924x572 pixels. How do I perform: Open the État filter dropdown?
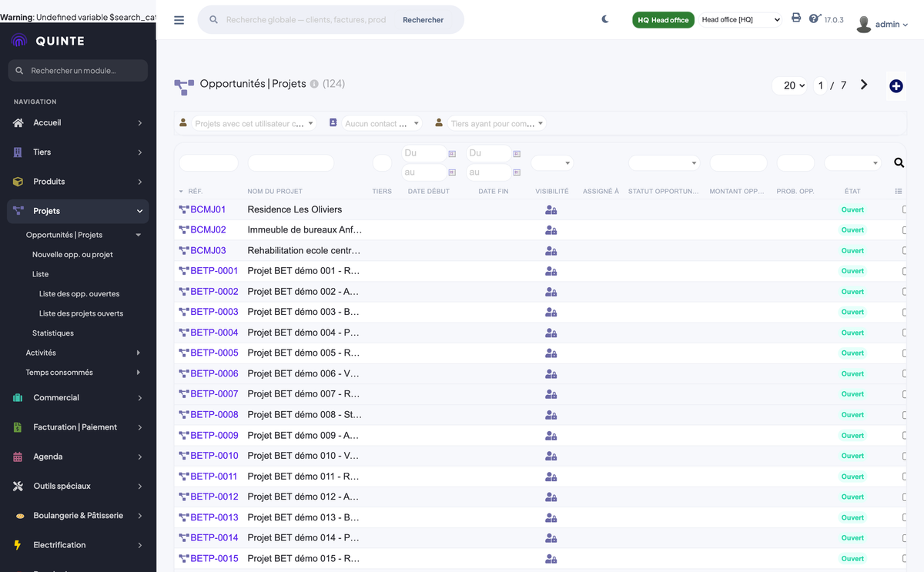coord(852,162)
